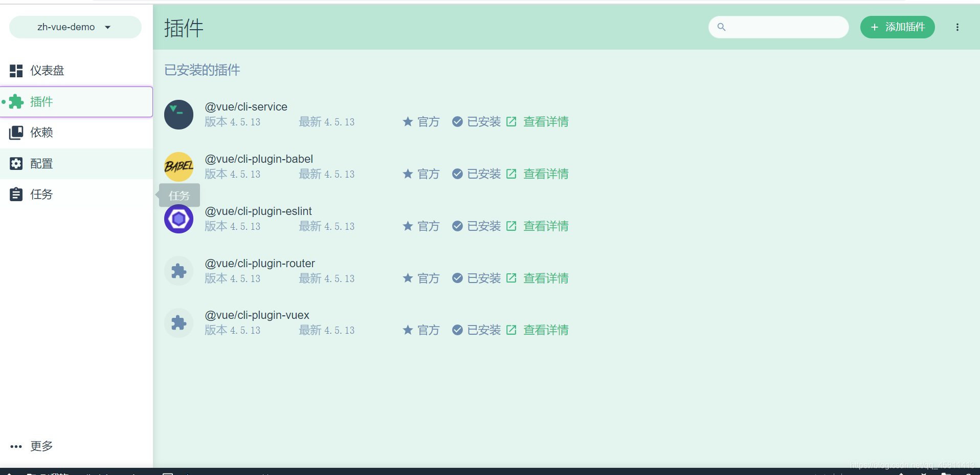Viewport: 980px width, 475px height.
Task: Click the three-dot more icon in sidebar
Action: tap(16, 446)
